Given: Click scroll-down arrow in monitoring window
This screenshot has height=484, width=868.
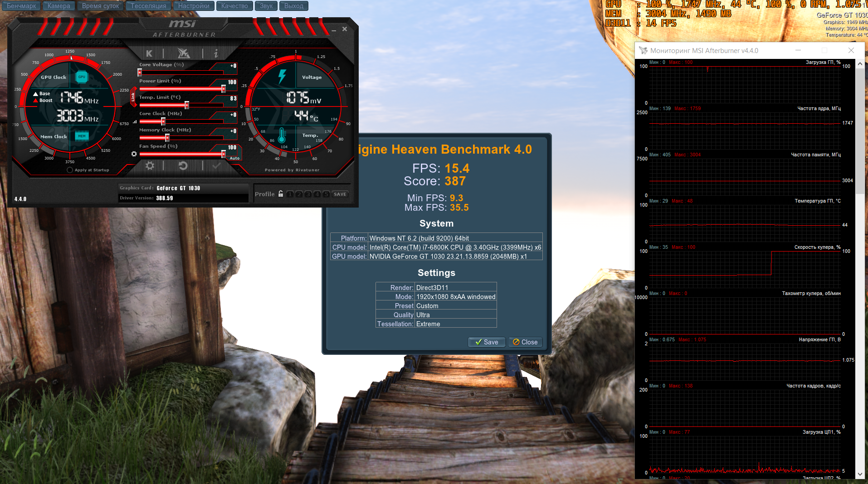Looking at the screenshot, I should pos(860,474).
